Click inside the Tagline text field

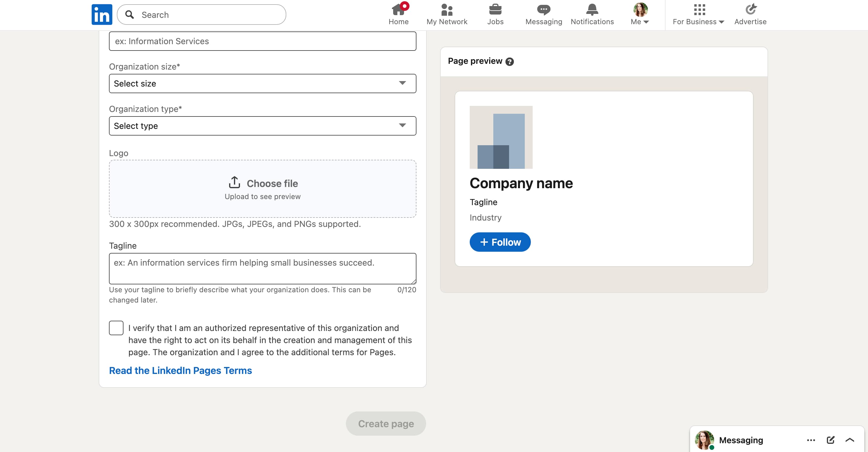262,268
